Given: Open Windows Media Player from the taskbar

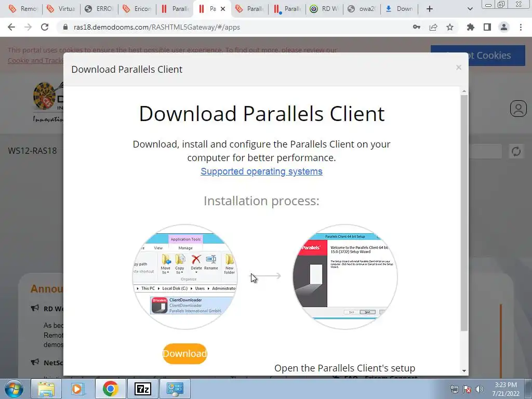Looking at the screenshot, I should [x=77, y=389].
